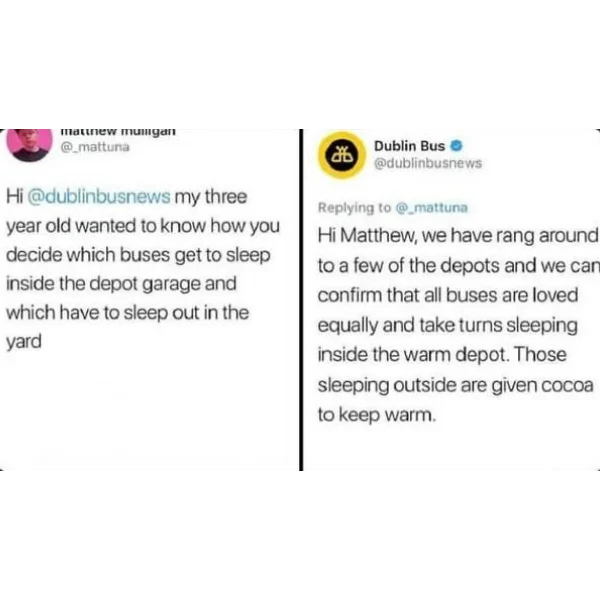Open @_mattuna link in the Replying to line

coord(431,208)
